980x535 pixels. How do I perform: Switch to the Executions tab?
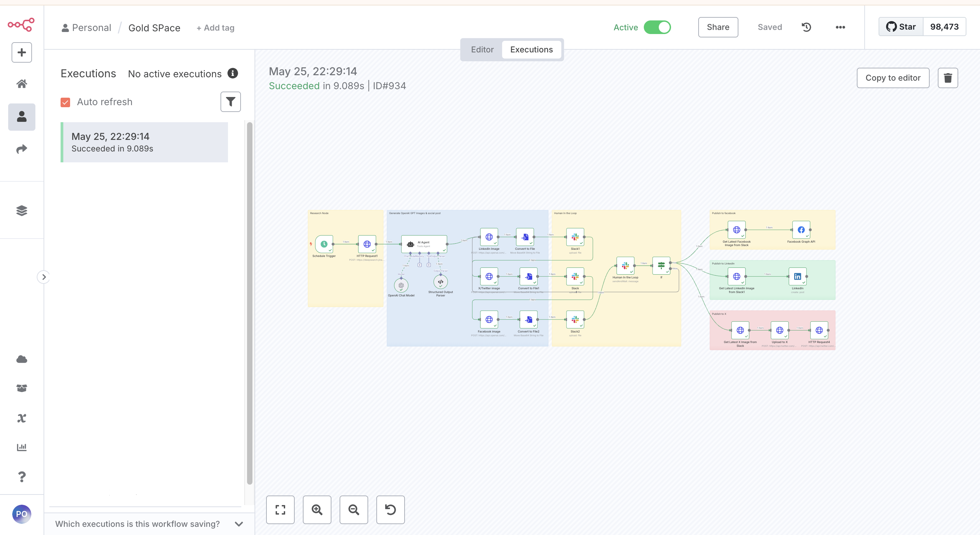pos(532,49)
